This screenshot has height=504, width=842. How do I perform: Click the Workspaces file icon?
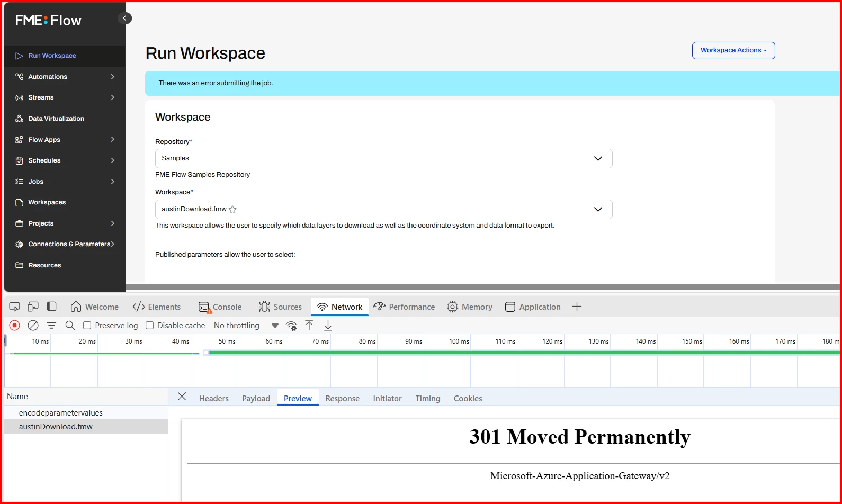19,202
